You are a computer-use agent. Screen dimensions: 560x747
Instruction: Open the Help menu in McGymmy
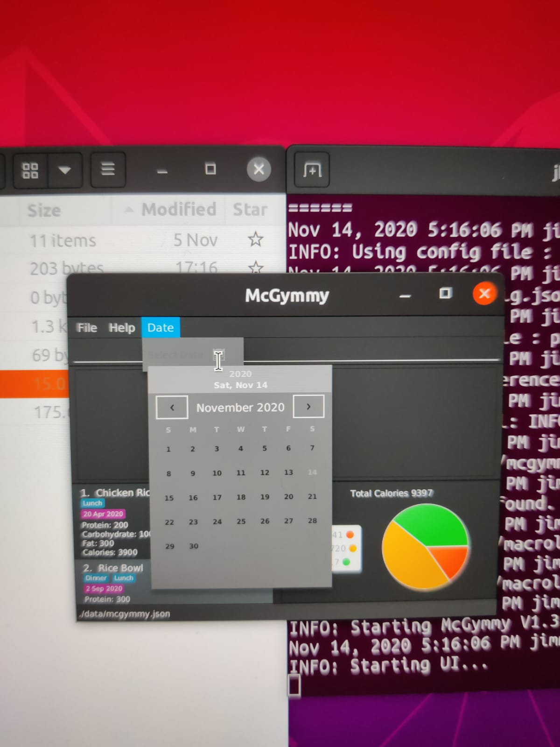(122, 328)
